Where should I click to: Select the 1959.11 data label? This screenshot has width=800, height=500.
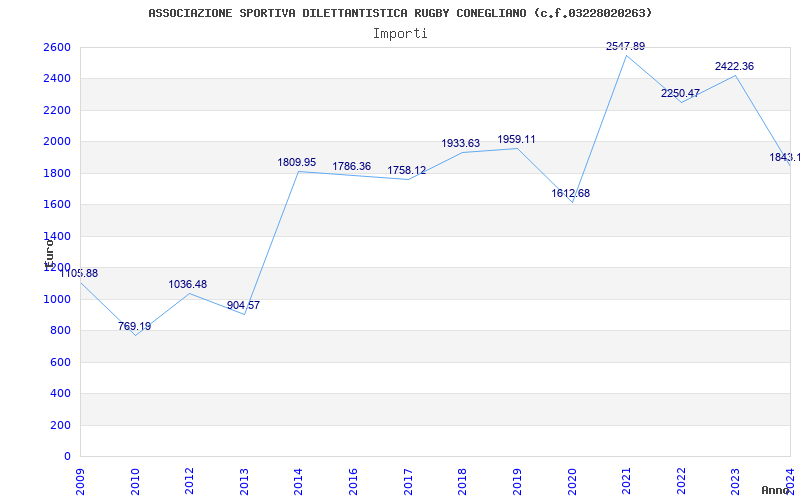point(516,139)
